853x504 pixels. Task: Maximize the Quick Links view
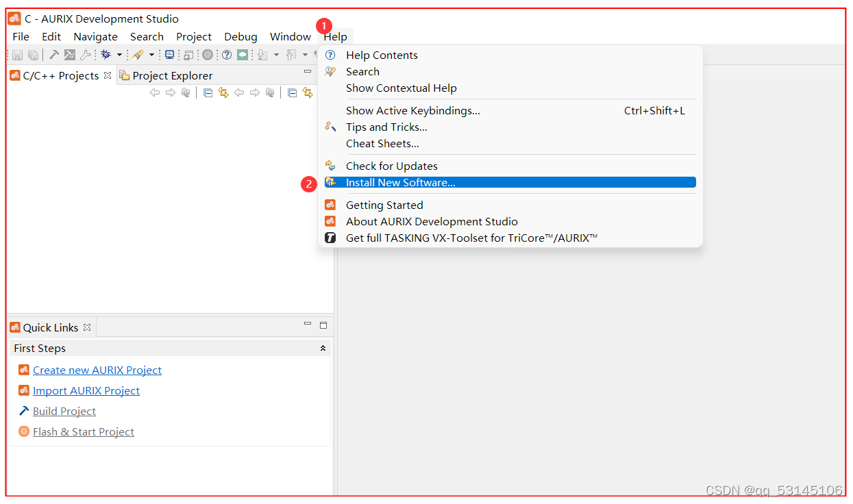[323, 325]
